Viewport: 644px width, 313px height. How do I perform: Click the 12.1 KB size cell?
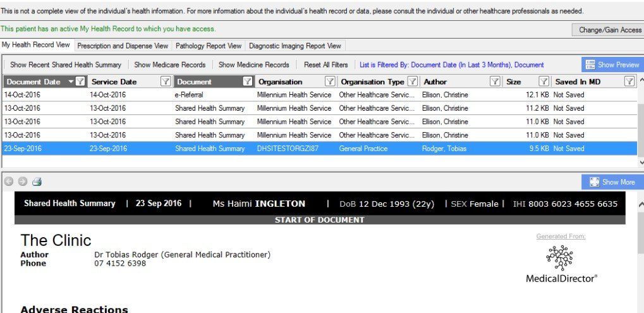pyautogui.click(x=537, y=95)
